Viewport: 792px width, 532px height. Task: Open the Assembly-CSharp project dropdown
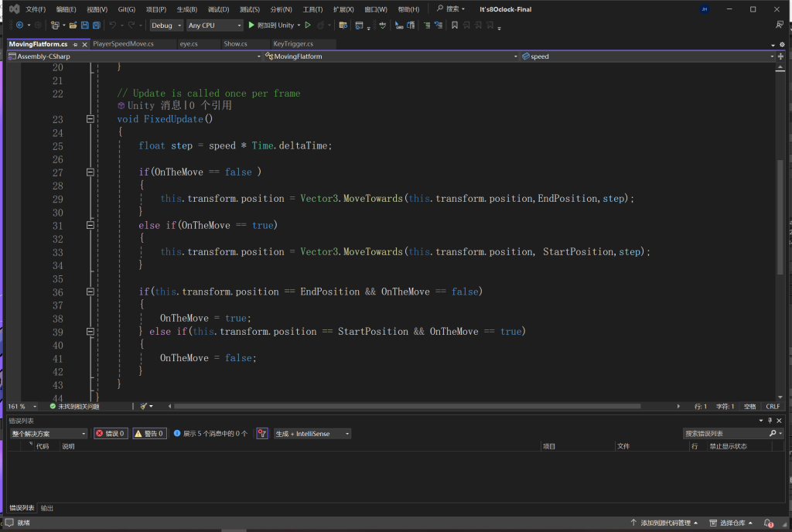pos(135,56)
